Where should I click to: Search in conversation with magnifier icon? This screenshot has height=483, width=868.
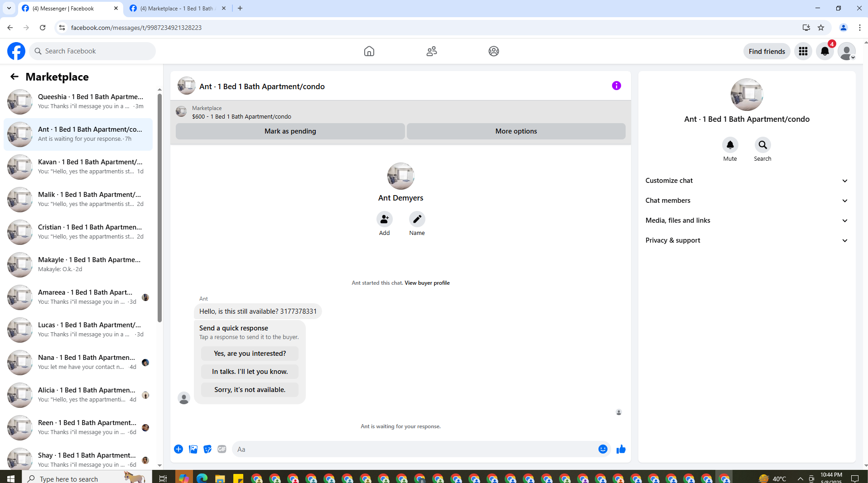pos(763,145)
